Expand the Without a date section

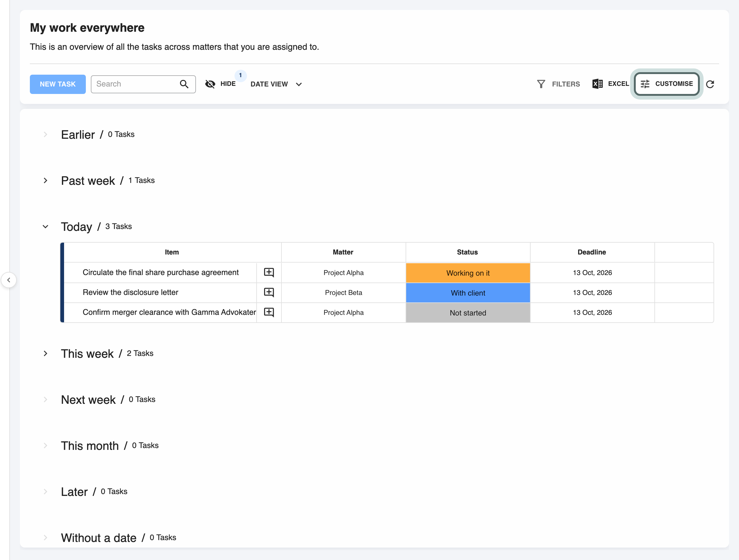click(45, 538)
